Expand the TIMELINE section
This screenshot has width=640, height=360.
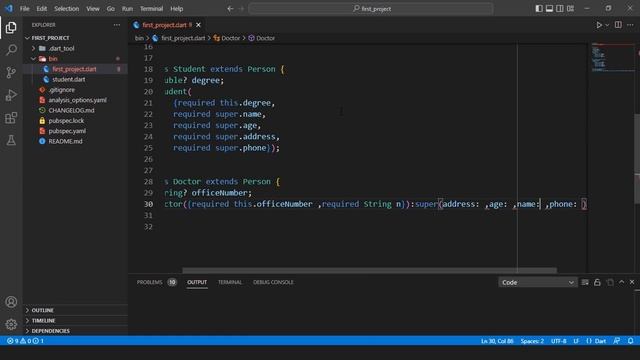[x=76, y=320]
